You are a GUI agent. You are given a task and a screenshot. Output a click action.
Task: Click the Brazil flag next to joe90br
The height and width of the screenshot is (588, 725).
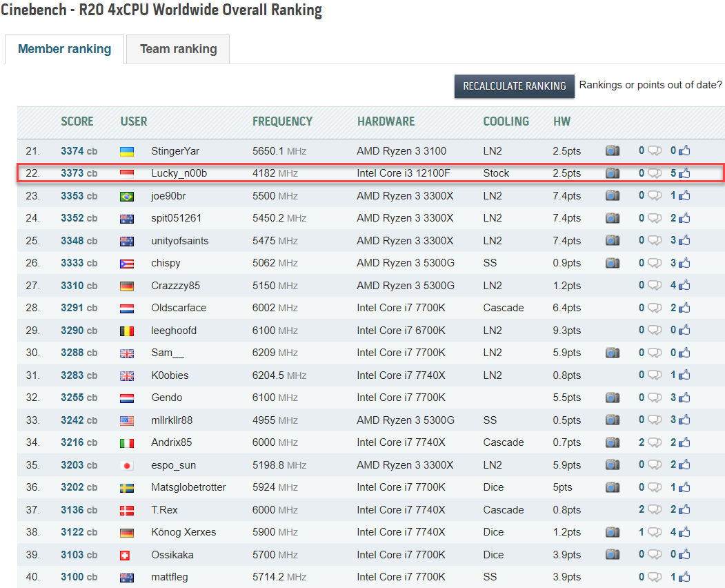click(x=127, y=196)
